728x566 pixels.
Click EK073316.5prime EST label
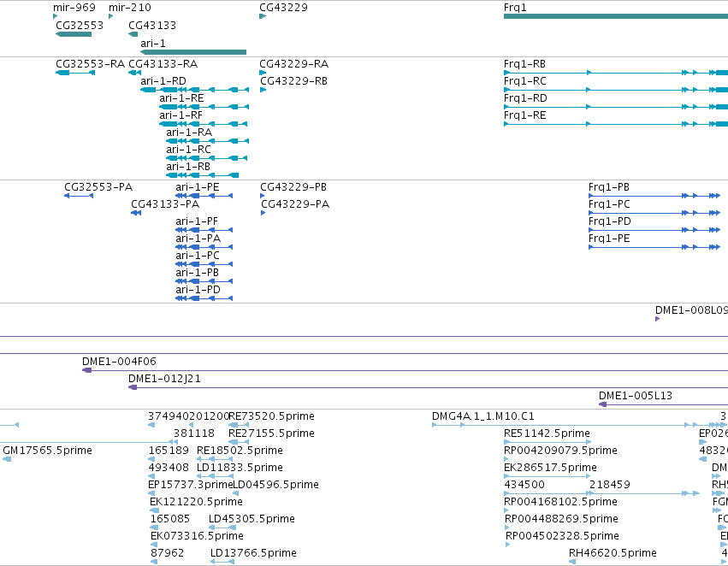pos(197,536)
